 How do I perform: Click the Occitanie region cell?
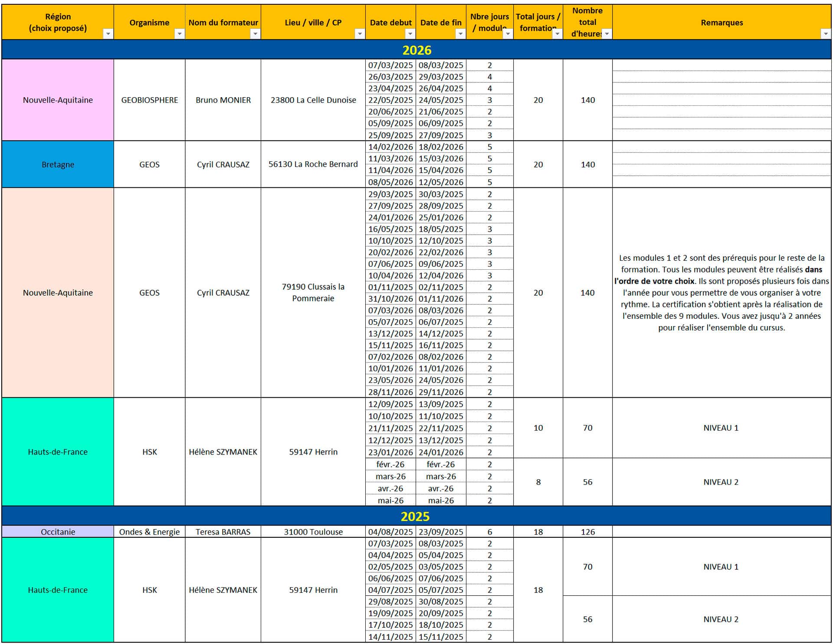click(58, 532)
